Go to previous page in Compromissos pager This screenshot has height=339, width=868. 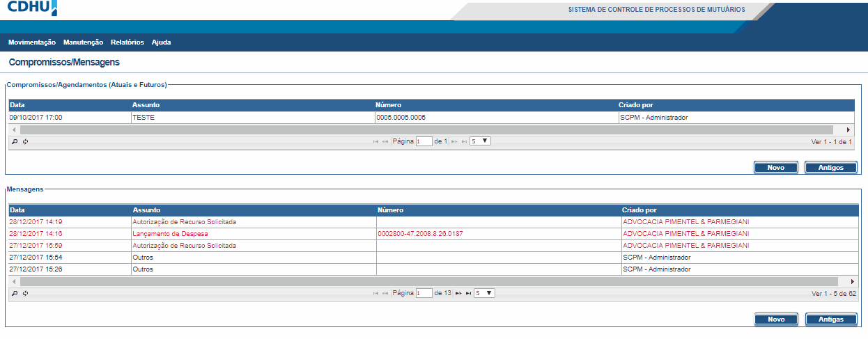385,141
